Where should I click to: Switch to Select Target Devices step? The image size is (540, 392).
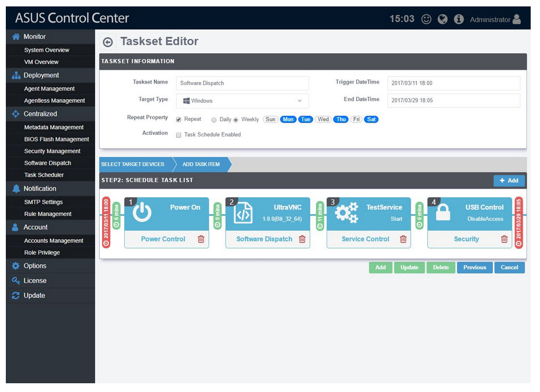coord(135,164)
